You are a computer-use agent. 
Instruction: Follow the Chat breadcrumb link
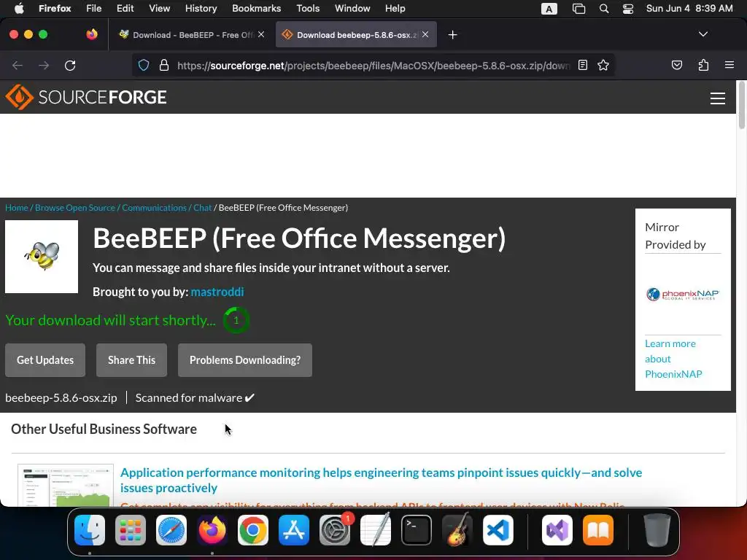[x=203, y=208]
